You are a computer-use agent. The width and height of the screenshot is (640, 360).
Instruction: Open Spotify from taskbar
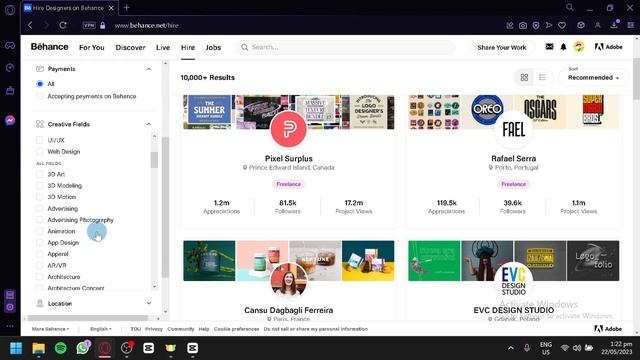[61, 348]
